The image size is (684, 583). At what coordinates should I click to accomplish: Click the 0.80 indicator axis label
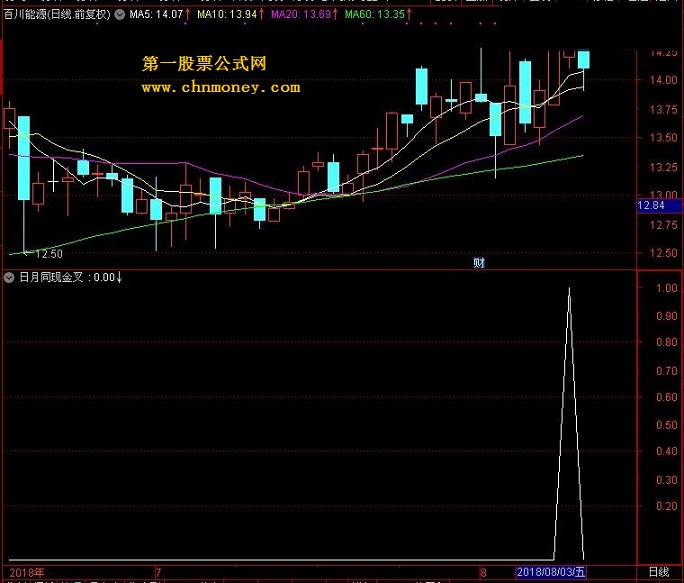pyautogui.click(x=667, y=343)
